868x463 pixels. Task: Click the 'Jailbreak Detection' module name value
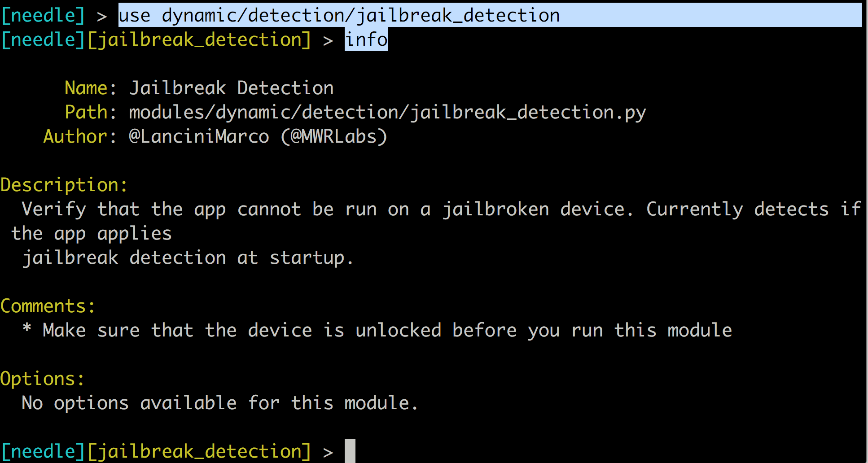tap(232, 88)
